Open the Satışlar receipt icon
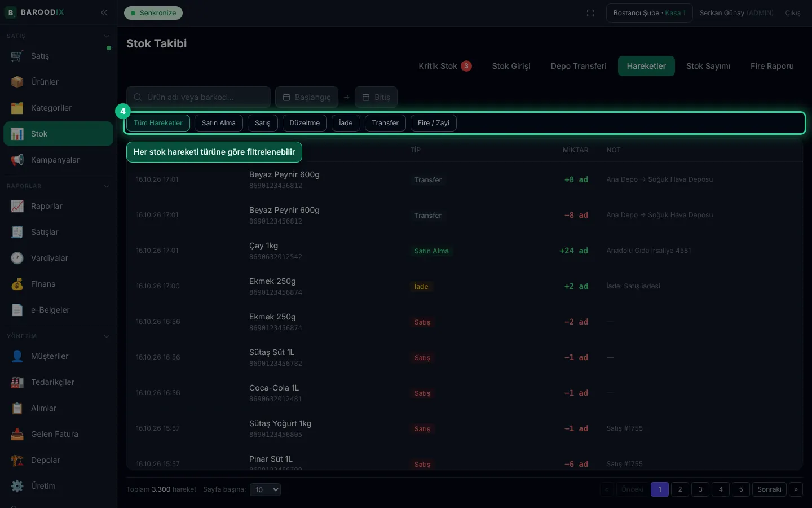The width and height of the screenshot is (812, 508). point(17,232)
